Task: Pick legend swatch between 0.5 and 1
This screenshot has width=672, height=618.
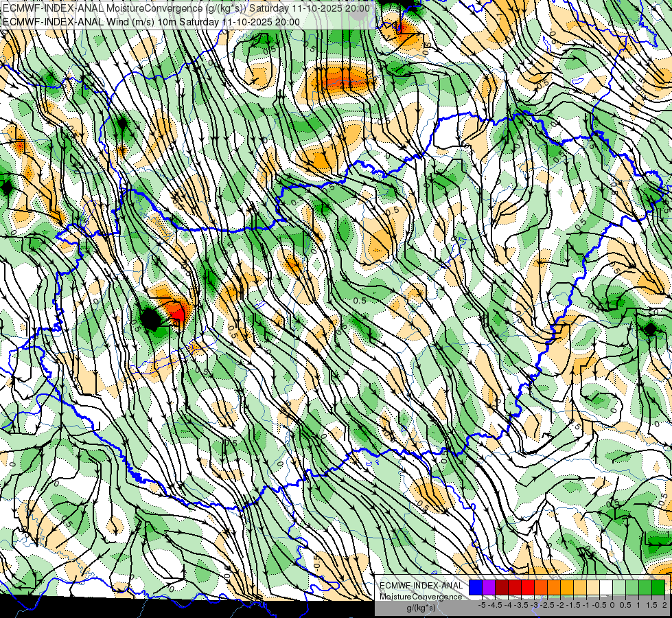Action: [632, 587]
